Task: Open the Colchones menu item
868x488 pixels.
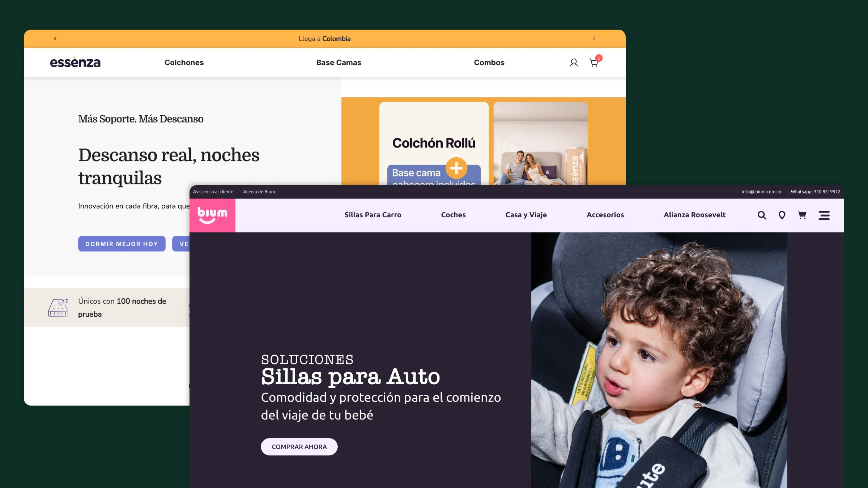Action: [184, 63]
